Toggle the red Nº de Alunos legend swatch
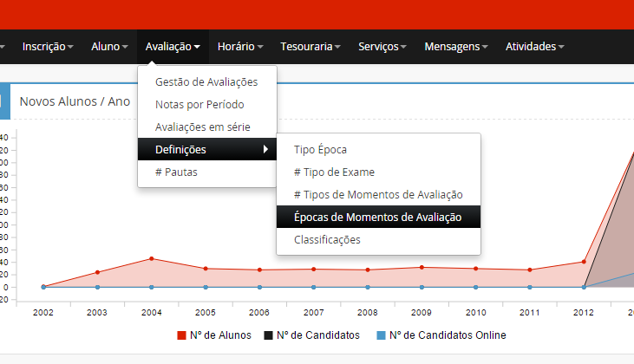Screen dimensions: 634x364 [x=182, y=335]
